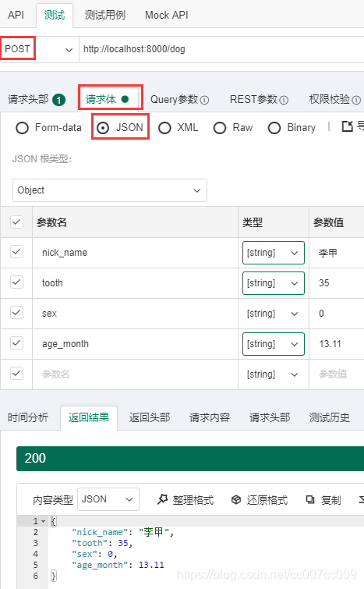364x589 pixels.
Task: Uncheck the sex parameter checkbox
Action: click(16, 313)
